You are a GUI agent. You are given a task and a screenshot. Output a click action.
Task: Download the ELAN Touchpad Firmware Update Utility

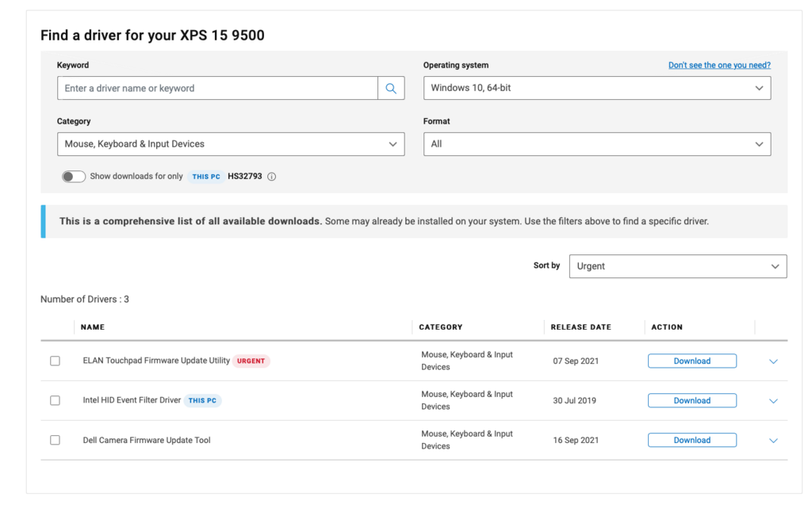point(691,361)
